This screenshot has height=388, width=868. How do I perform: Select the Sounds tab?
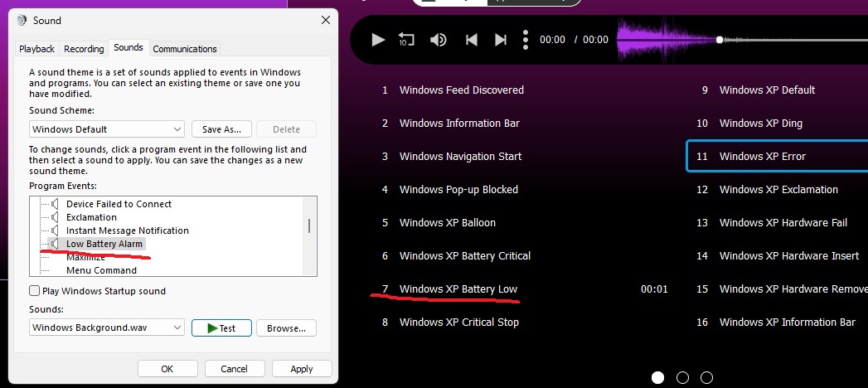(x=129, y=47)
